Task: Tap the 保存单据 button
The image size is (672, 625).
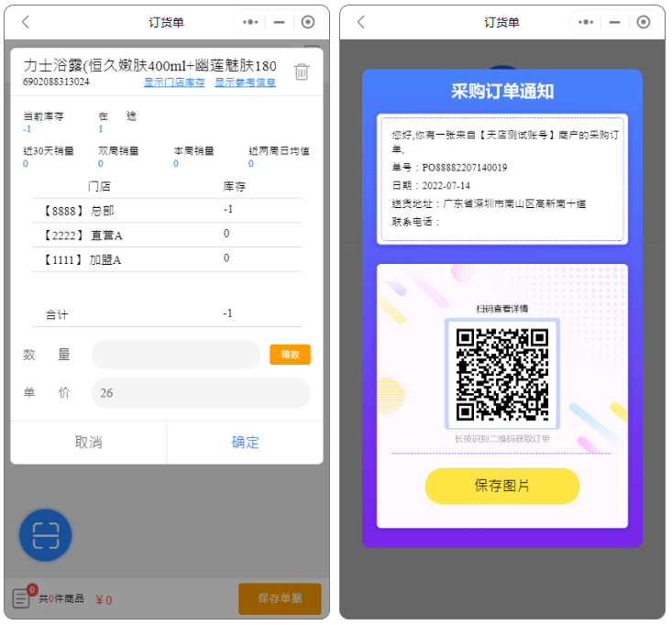Action: (x=280, y=598)
